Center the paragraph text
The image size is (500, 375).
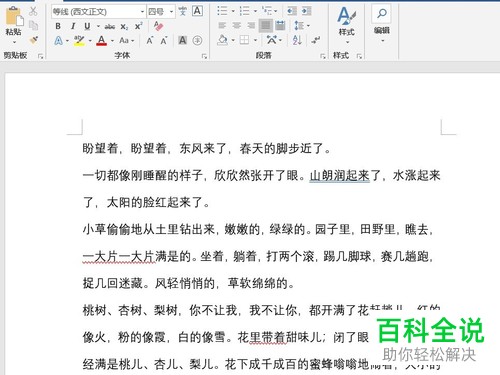[237, 26]
